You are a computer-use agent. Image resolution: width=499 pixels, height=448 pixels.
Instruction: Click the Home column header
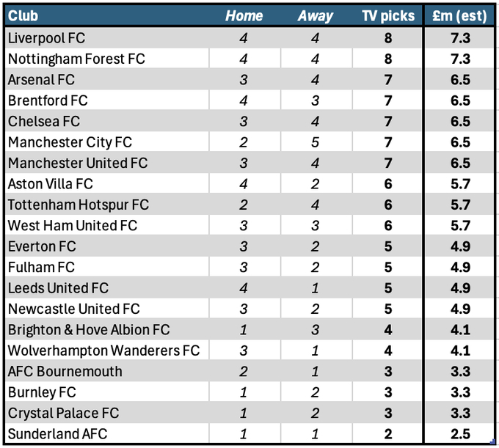244,15
